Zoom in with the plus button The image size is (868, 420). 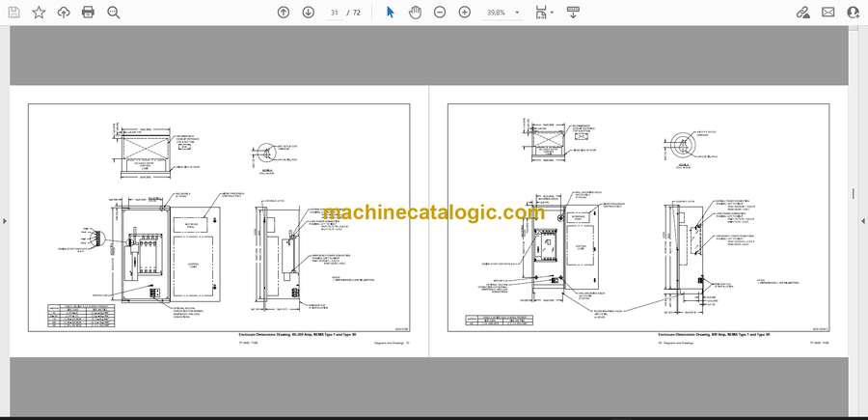coord(465,13)
